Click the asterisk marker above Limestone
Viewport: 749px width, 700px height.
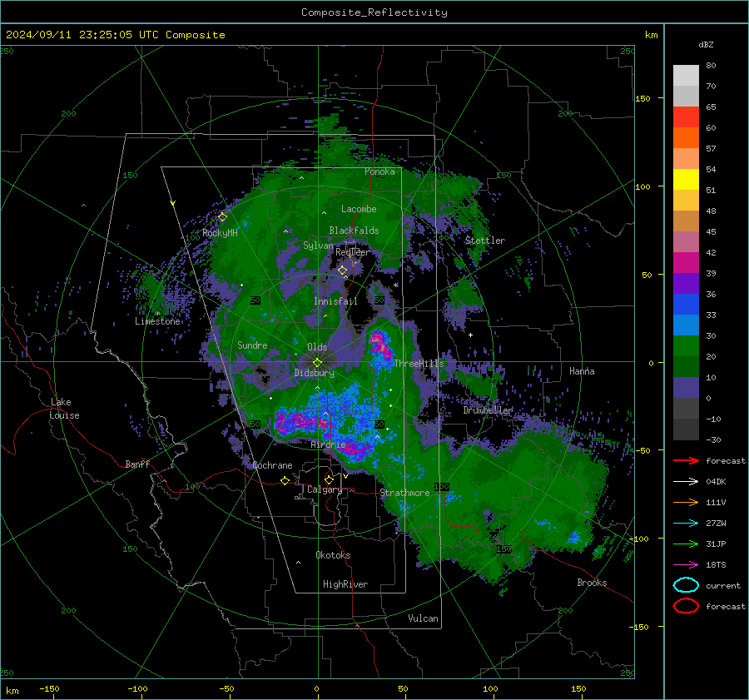pyautogui.click(x=157, y=314)
